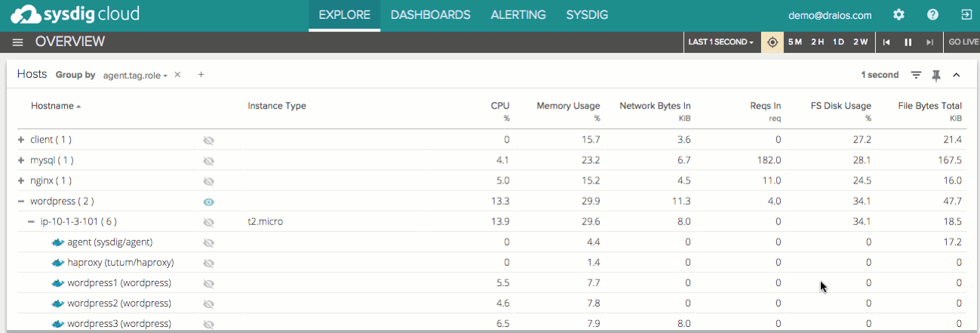Viewport: 980px width, 333px height.
Task: Pin the Hosts panel
Action: 936,75
